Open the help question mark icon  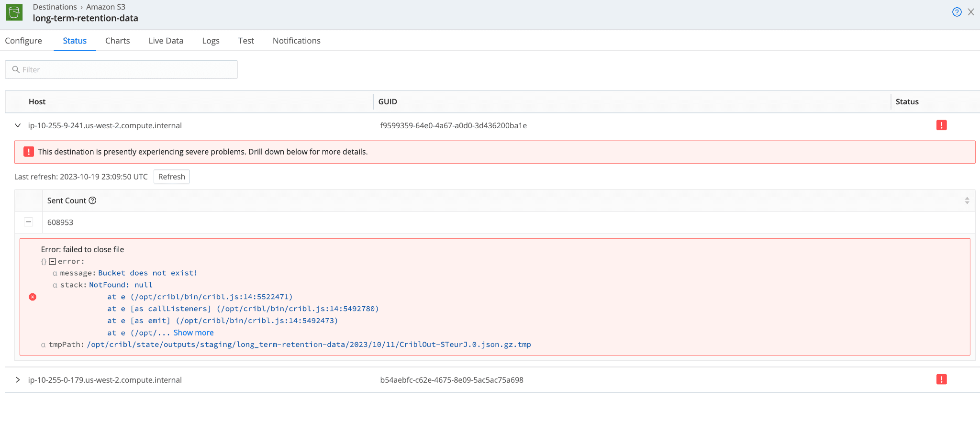tap(957, 12)
